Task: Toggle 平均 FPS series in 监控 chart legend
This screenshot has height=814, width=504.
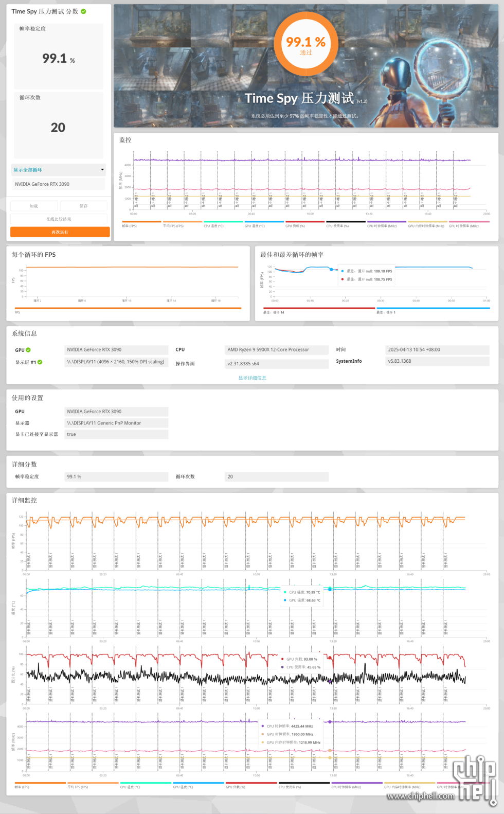Action: tap(183, 224)
